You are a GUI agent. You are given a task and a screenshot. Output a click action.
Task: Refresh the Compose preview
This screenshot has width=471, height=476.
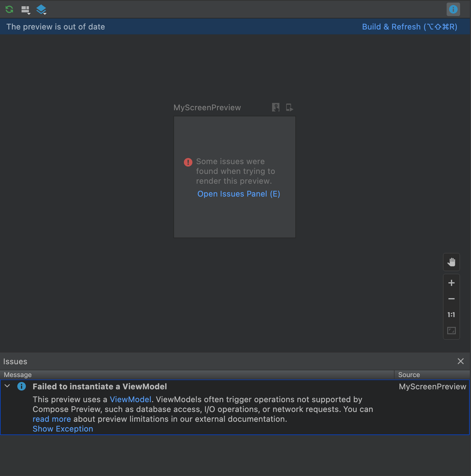click(9, 9)
